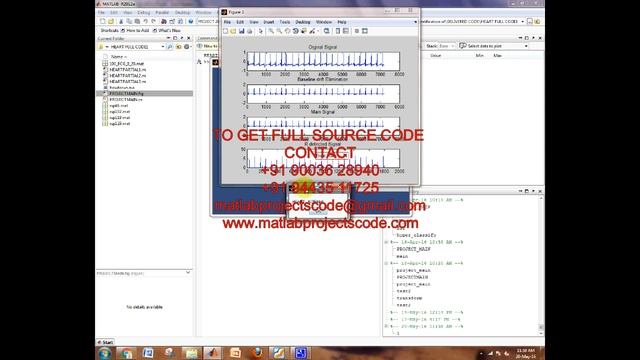Screen dimensions: 640x360
Task: Click the Open File icon in MATLAB toolbar
Action: (111, 21)
